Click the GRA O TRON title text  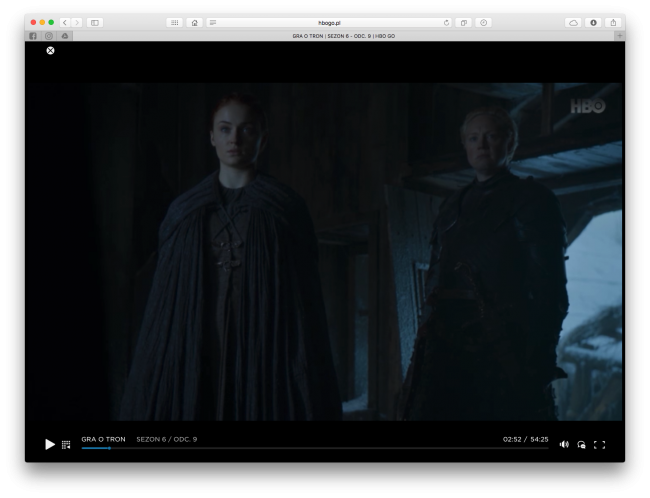tap(103, 439)
